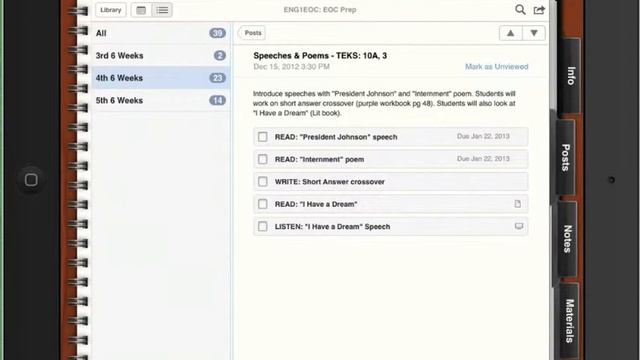The image size is (640, 360).
Task: Tap the 23 badge on 4th 6 Weeks
Action: [217, 78]
